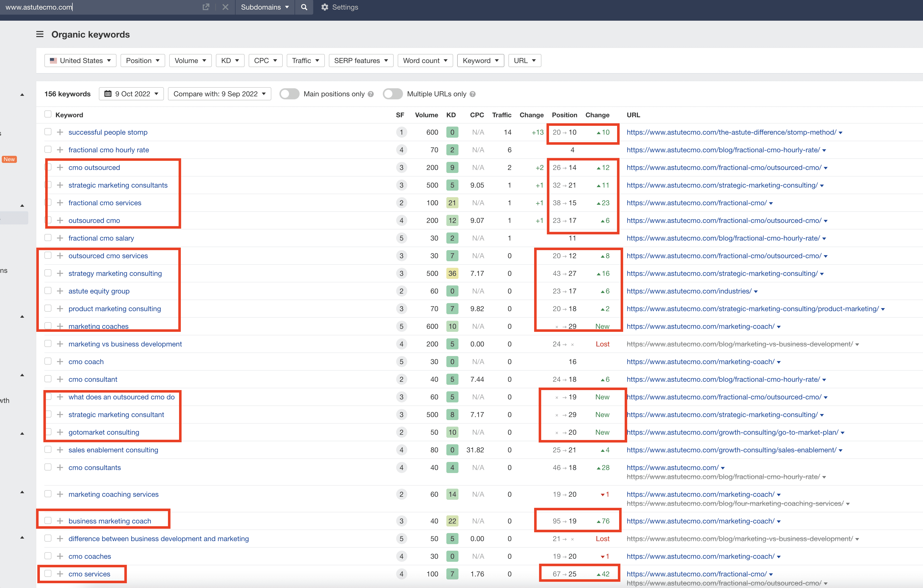This screenshot has width=923, height=588.
Task: Toggle Main positions only switch
Action: [290, 94]
